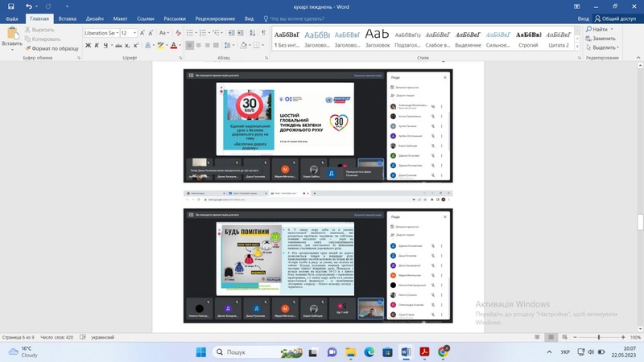Click the Increase font size icon
Image resolution: width=644 pixels, height=362 pixels.
[x=142, y=33]
